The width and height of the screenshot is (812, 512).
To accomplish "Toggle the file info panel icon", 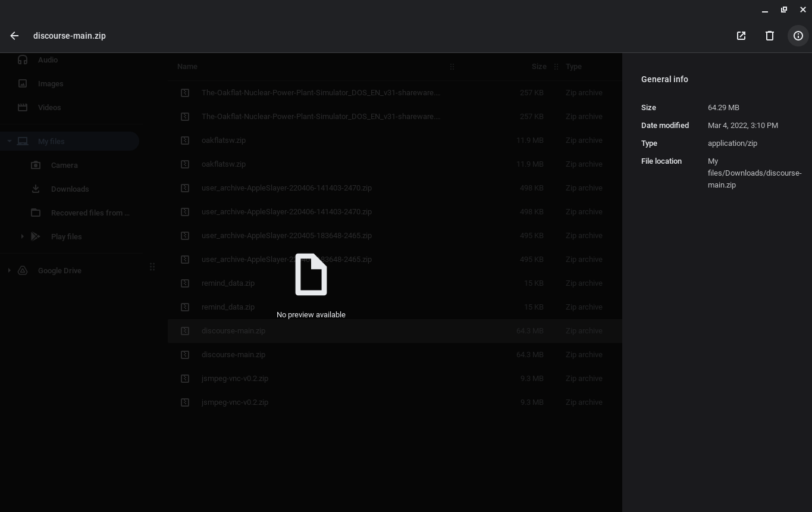I will click(798, 36).
